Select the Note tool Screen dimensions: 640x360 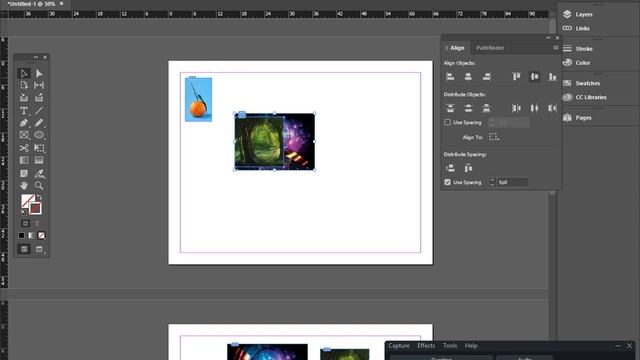[24, 174]
